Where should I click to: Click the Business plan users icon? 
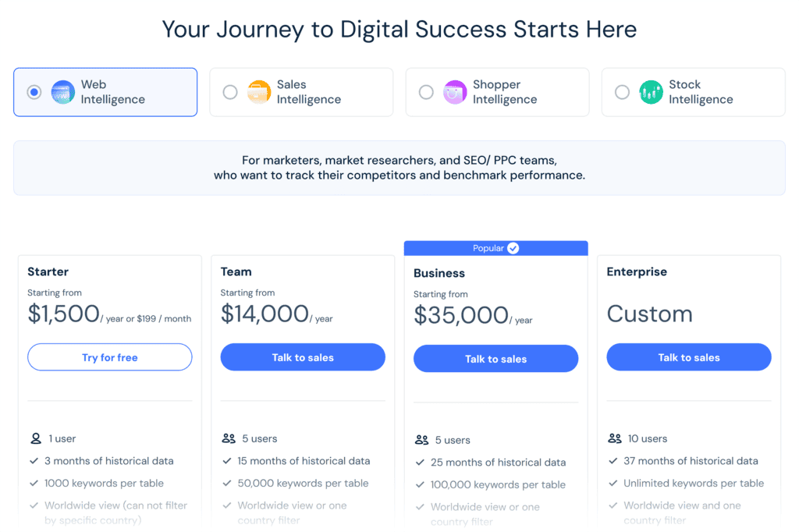[422, 440]
